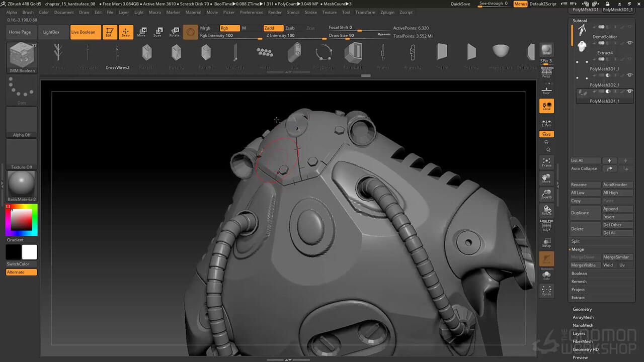Expand the Geometry subpalette
Image resolution: width=644 pixels, height=362 pixels.
pos(582,309)
